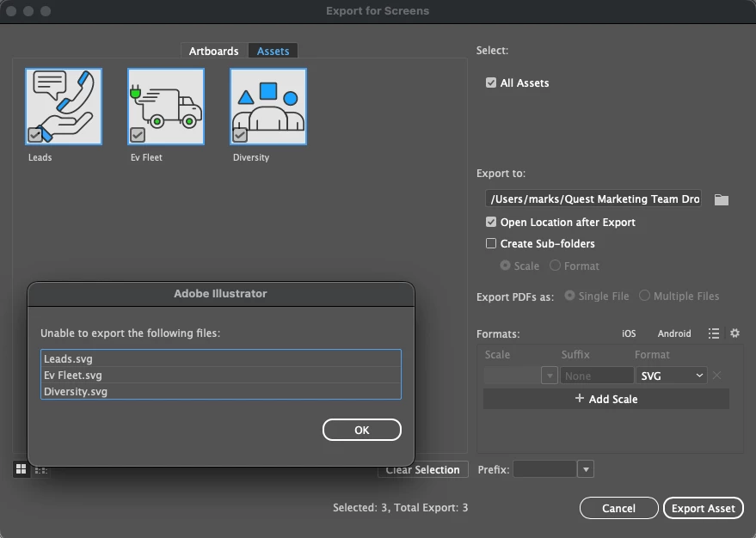
Task: Select the Assets tab
Action: (x=273, y=51)
